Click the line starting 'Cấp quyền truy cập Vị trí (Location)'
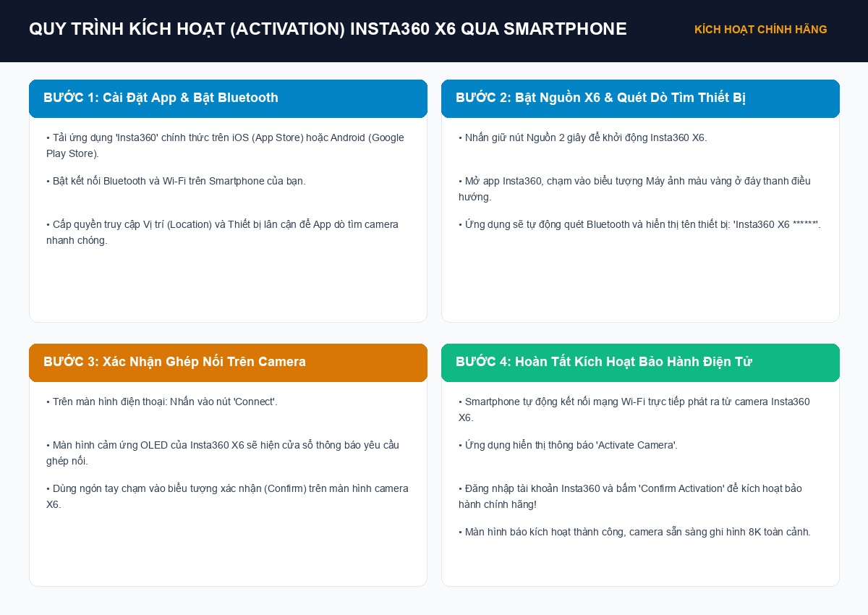The image size is (868, 615). [x=223, y=232]
